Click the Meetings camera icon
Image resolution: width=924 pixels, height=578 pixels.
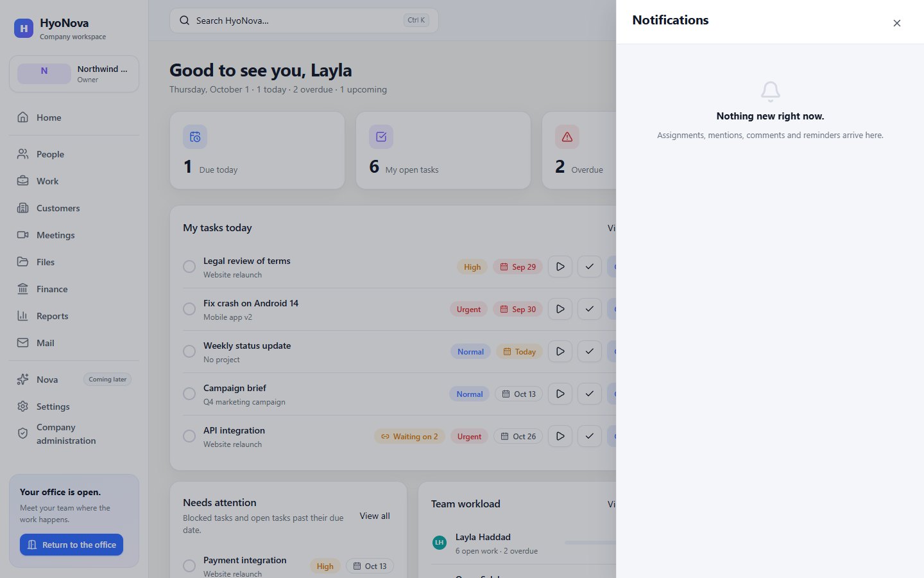coord(23,235)
